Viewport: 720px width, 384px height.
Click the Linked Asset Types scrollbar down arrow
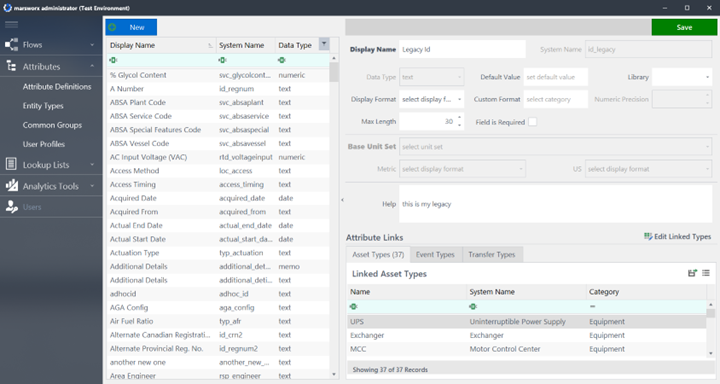coord(711,353)
